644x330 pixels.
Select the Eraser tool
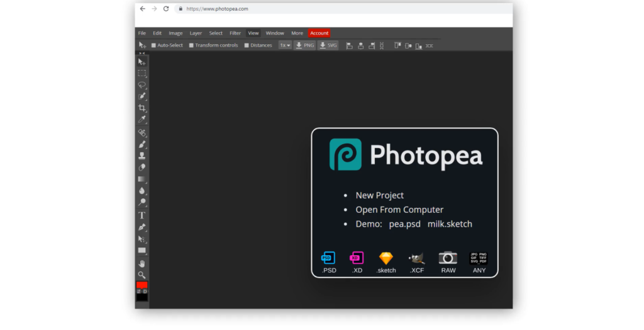pyautogui.click(x=142, y=168)
